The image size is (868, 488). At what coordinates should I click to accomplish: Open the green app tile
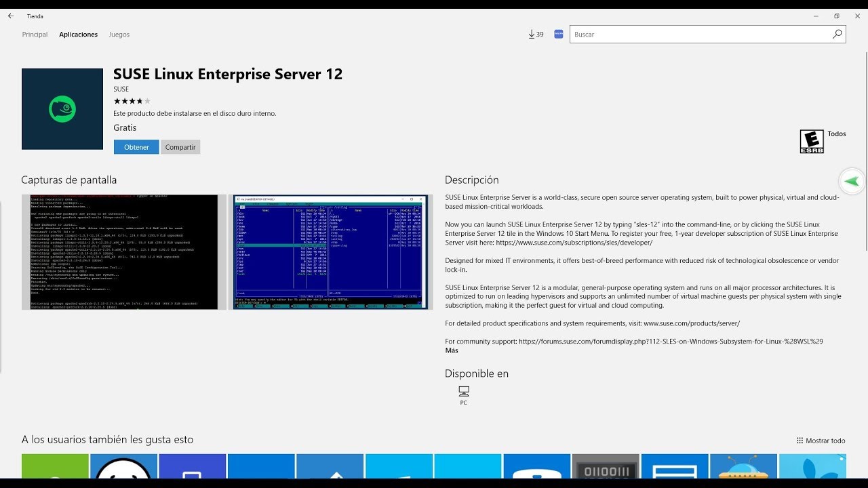pyautogui.click(x=55, y=466)
